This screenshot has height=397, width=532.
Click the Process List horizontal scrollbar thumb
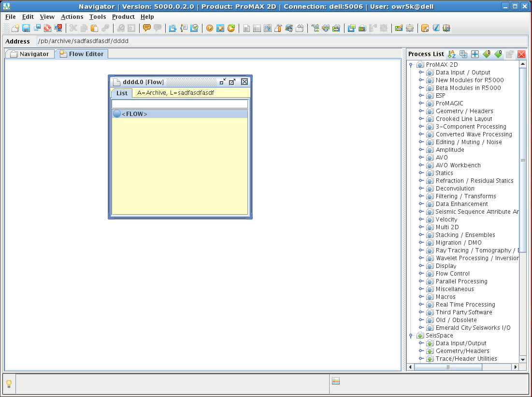pyautogui.click(x=448, y=367)
